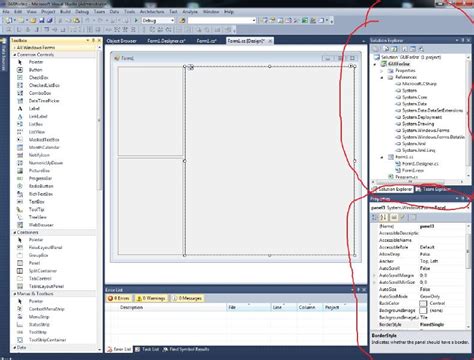Select the ListView control
This screenshot has height=360, width=474.
click(36, 132)
